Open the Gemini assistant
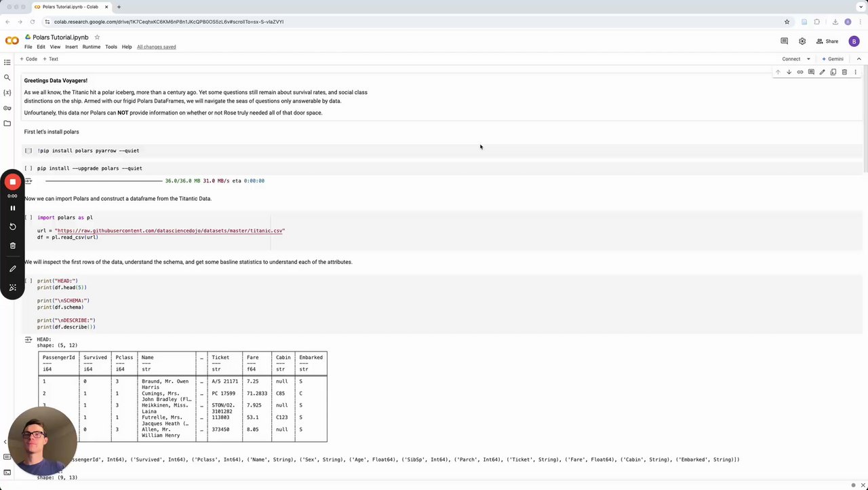Viewport: 868px width, 490px height. point(833,59)
